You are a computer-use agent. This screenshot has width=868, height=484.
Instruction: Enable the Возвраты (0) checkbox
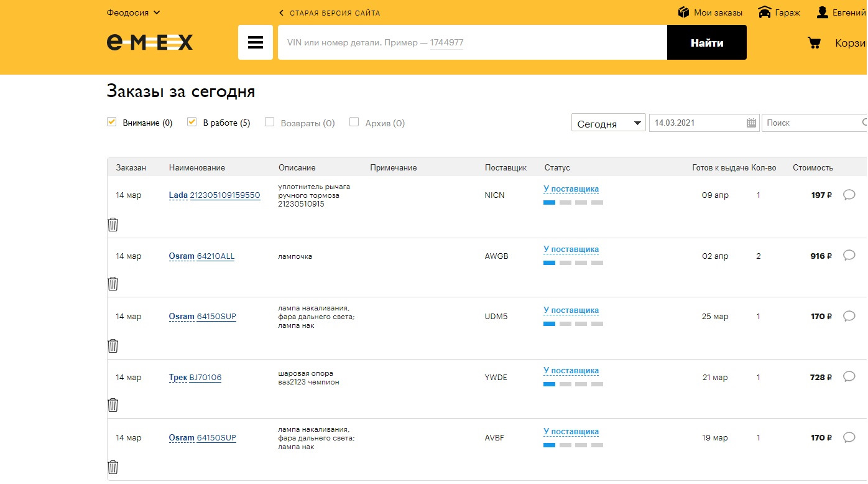(270, 122)
